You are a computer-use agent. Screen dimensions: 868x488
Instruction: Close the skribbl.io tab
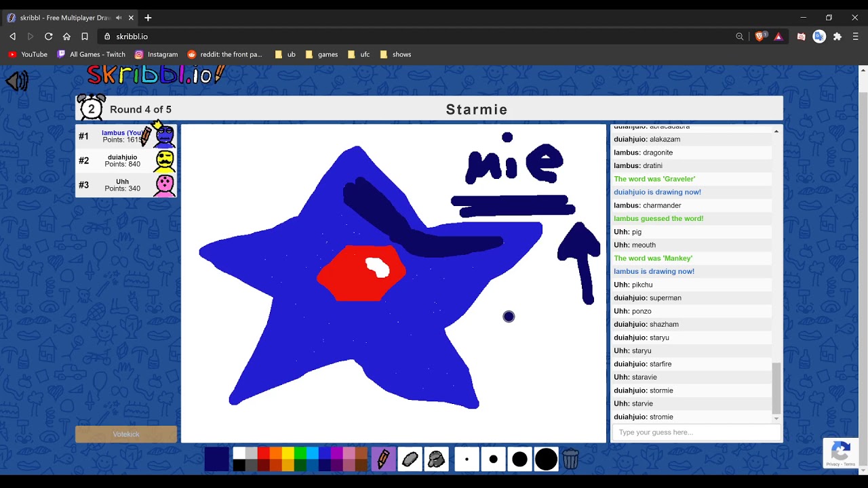click(131, 18)
